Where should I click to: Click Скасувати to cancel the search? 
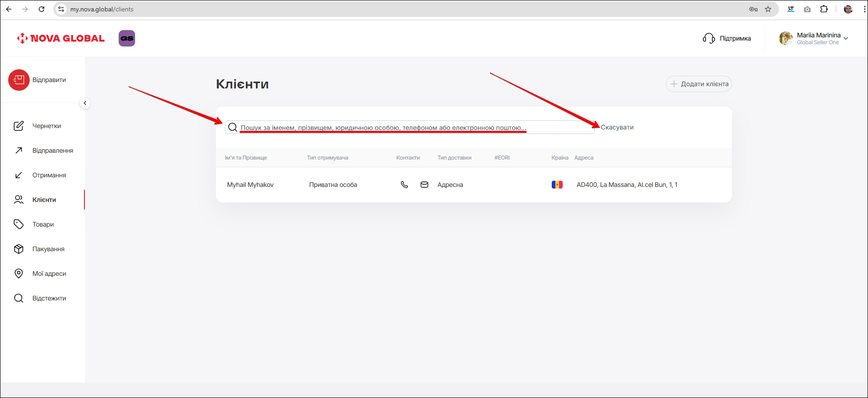[617, 127]
